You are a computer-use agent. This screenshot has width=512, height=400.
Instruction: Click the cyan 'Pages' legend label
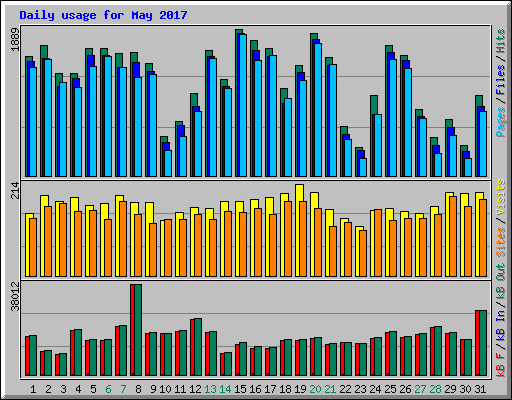pos(501,122)
